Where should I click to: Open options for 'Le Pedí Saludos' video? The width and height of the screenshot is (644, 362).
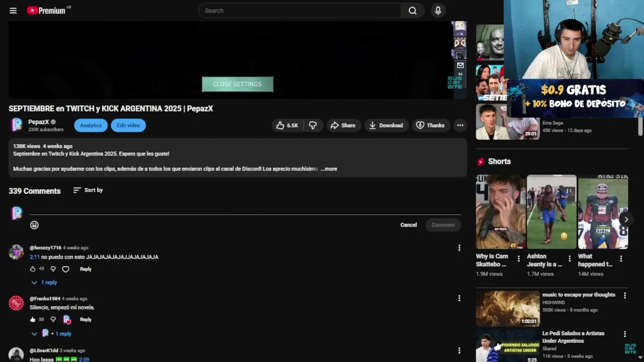coord(624,334)
